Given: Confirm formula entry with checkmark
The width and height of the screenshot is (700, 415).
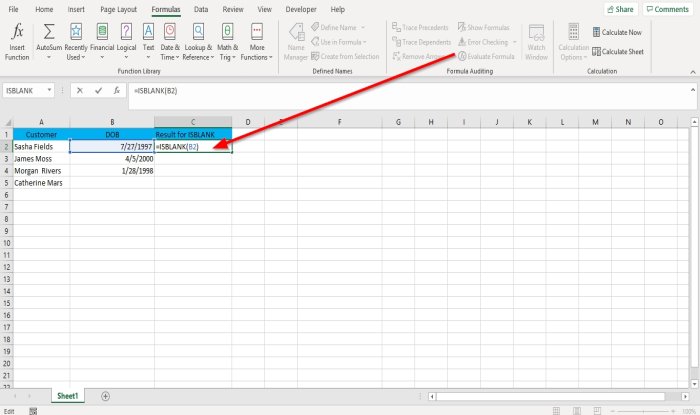Looking at the screenshot, I should click(98, 91).
